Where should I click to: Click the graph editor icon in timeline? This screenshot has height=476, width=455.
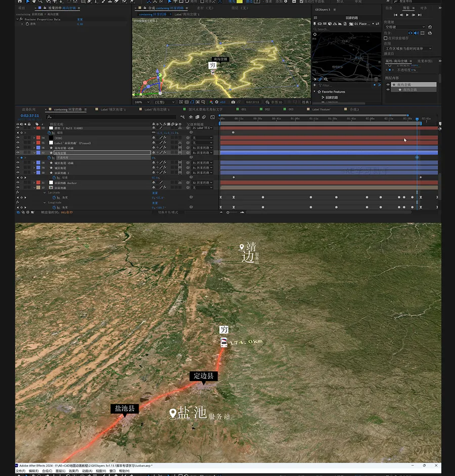pyautogui.click(x=213, y=117)
